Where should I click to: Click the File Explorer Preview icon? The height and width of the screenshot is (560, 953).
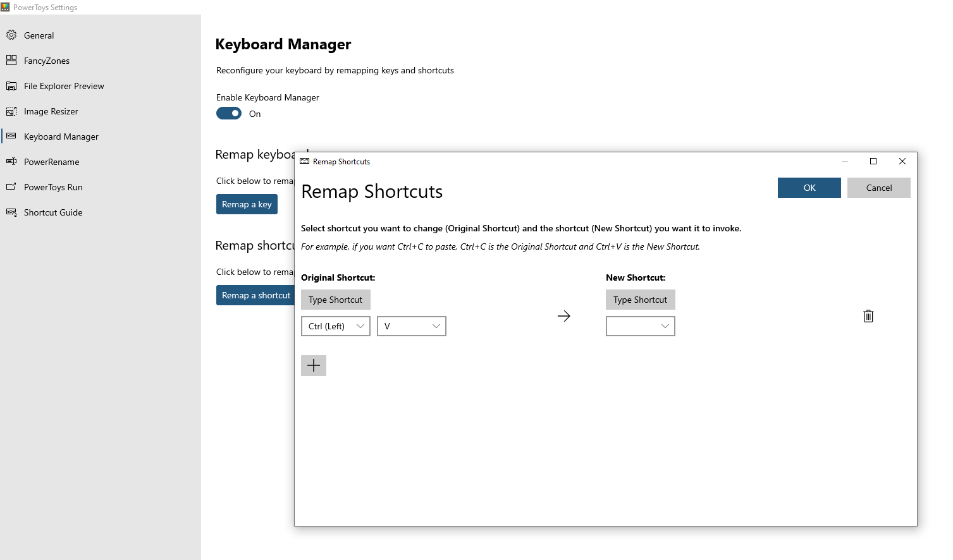pyautogui.click(x=12, y=85)
